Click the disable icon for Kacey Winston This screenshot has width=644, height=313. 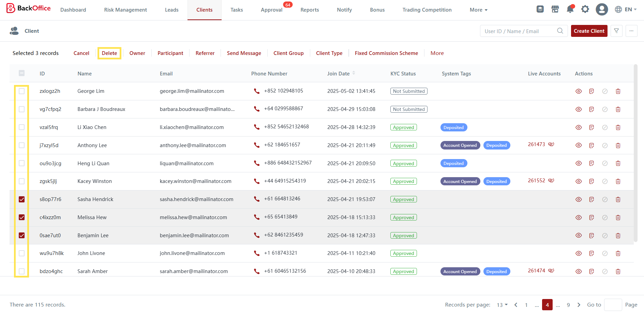point(605,182)
